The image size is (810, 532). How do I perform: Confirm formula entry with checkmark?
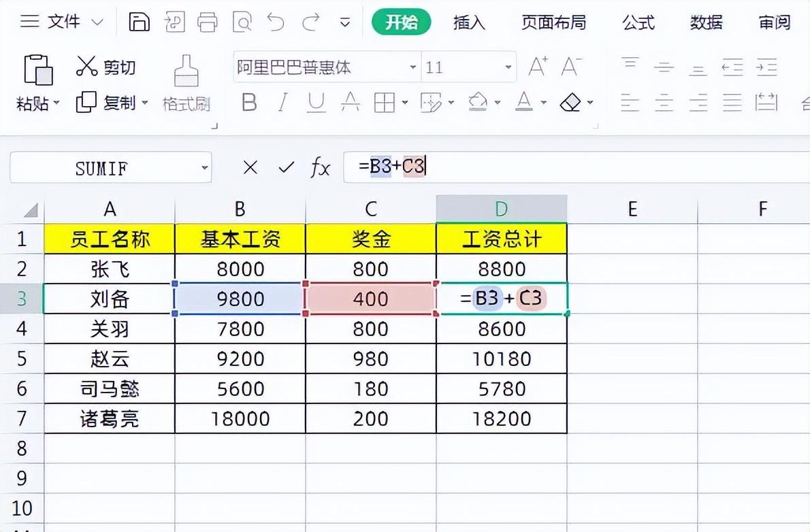tap(286, 167)
